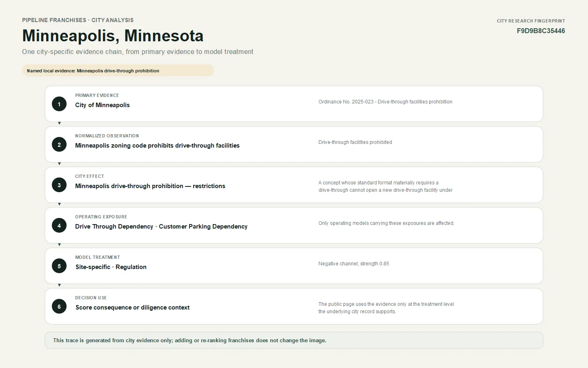Click "Minneapolis drive-through prohibition — restrictions" heading
Screen dimensions: 588x368
tap(150, 186)
